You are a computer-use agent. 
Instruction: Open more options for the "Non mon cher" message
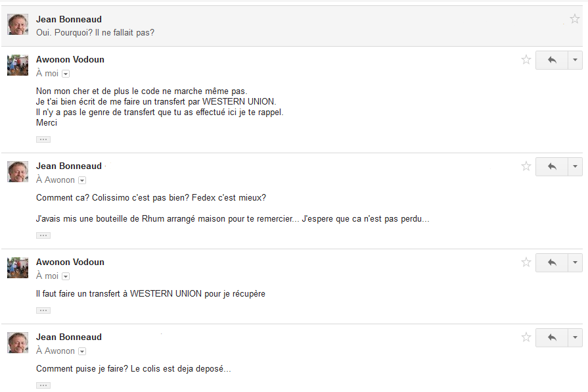[575, 60]
